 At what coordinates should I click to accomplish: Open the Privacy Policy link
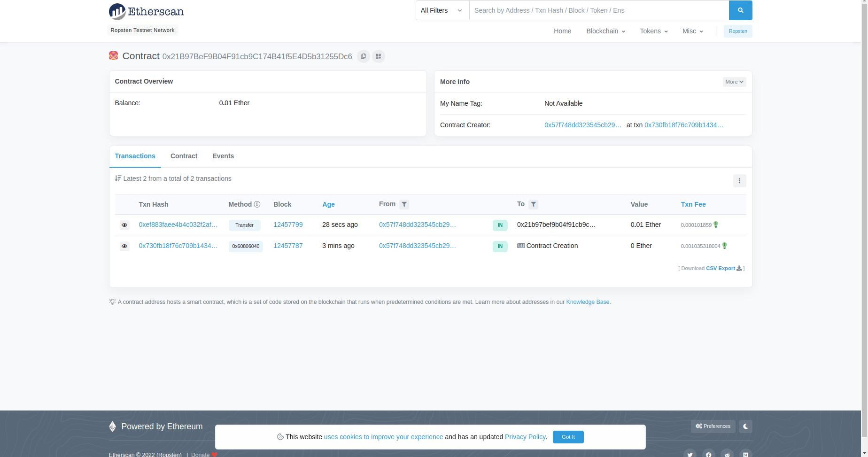(525, 437)
